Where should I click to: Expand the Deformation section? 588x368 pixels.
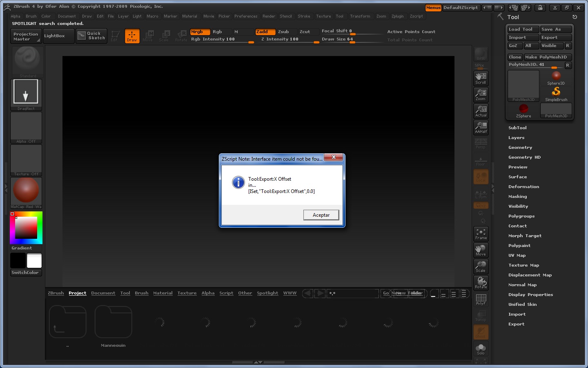(x=523, y=187)
